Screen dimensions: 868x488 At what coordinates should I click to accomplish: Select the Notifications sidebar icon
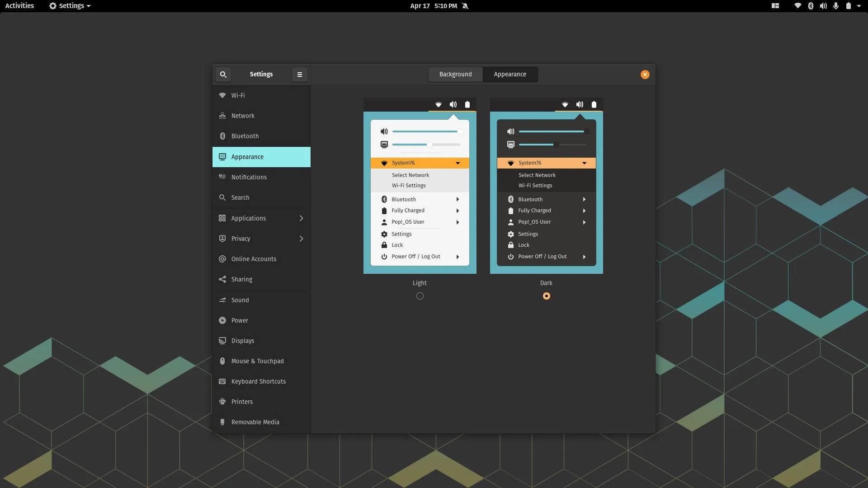coord(222,177)
